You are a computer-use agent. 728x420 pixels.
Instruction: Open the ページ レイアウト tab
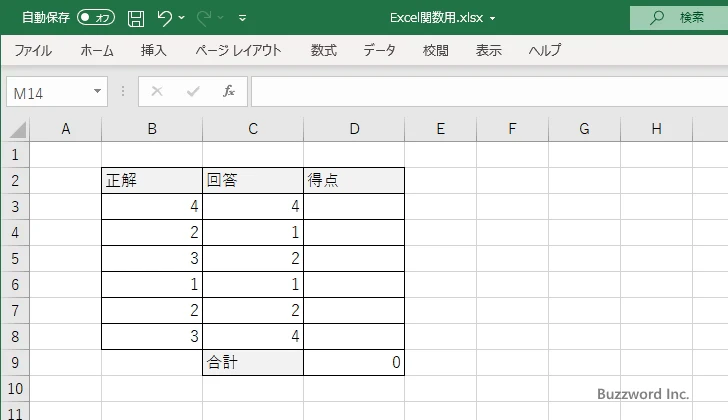pyautogui.click(x=238, y=50)
